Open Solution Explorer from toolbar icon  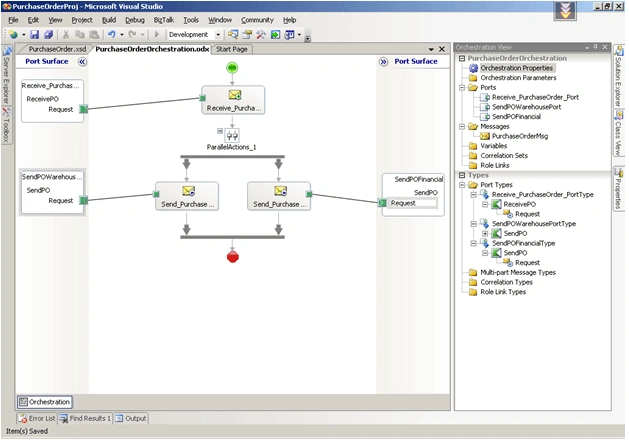click(x=233, y=34)
